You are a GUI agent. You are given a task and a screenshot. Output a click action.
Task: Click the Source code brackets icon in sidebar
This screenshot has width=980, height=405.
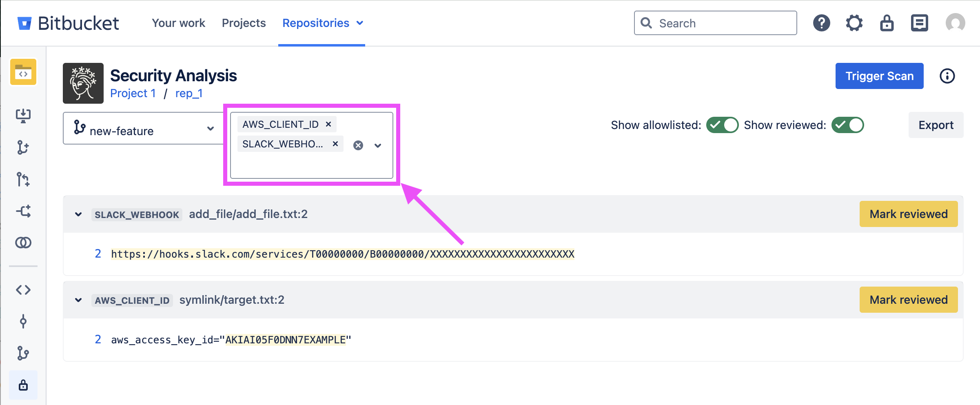[23, 290]
